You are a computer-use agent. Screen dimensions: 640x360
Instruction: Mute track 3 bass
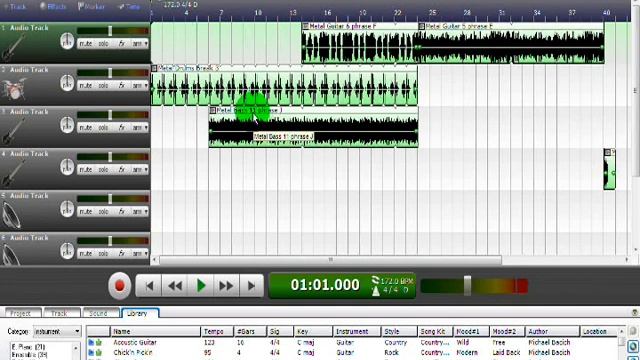(86, 127)
